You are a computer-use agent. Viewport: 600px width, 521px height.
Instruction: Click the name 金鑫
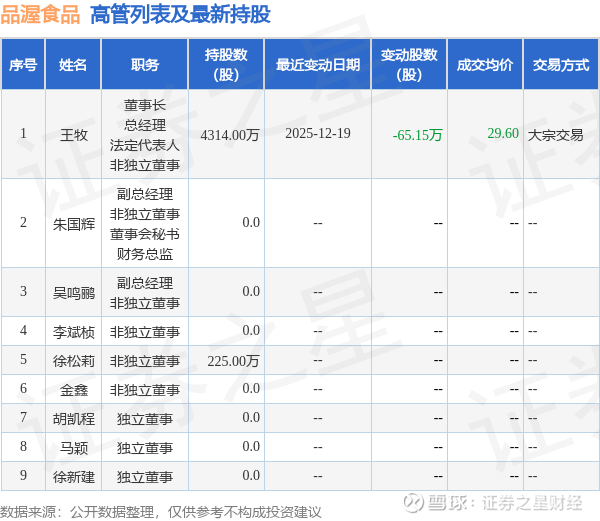point(73,390)
